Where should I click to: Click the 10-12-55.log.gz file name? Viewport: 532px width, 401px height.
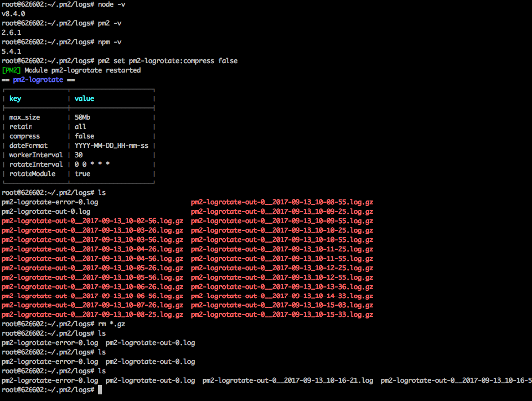point(282,277)
